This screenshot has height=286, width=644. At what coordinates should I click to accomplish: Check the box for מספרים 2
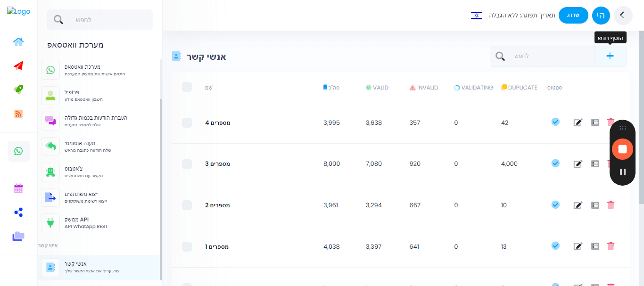(x=187, y=205)
